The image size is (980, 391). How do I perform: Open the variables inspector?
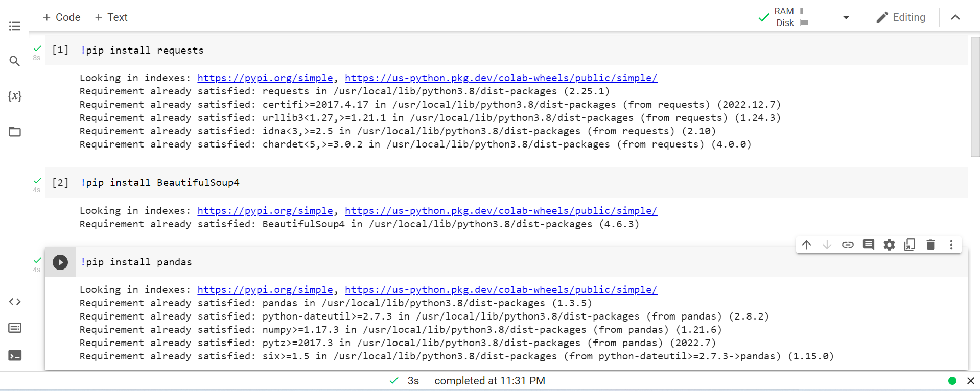click(14, 95)
